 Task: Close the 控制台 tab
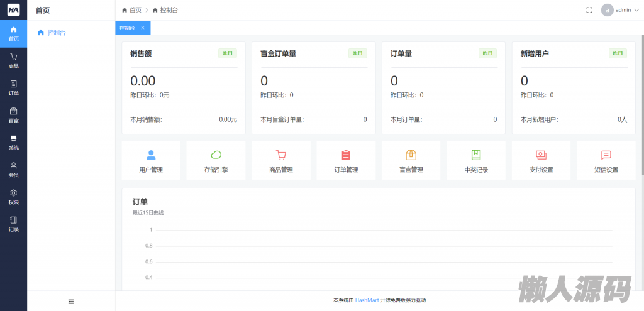tap(143, 28)
